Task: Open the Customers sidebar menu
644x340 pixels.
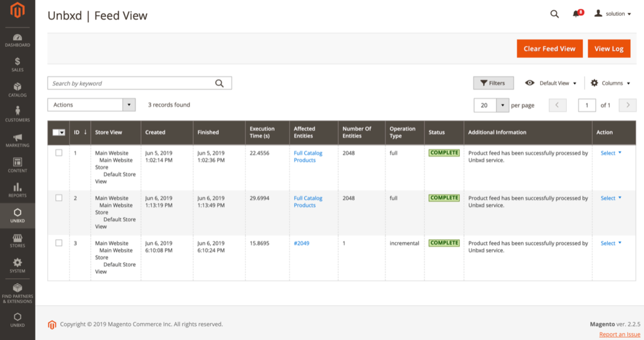Action: coord(17,114)
